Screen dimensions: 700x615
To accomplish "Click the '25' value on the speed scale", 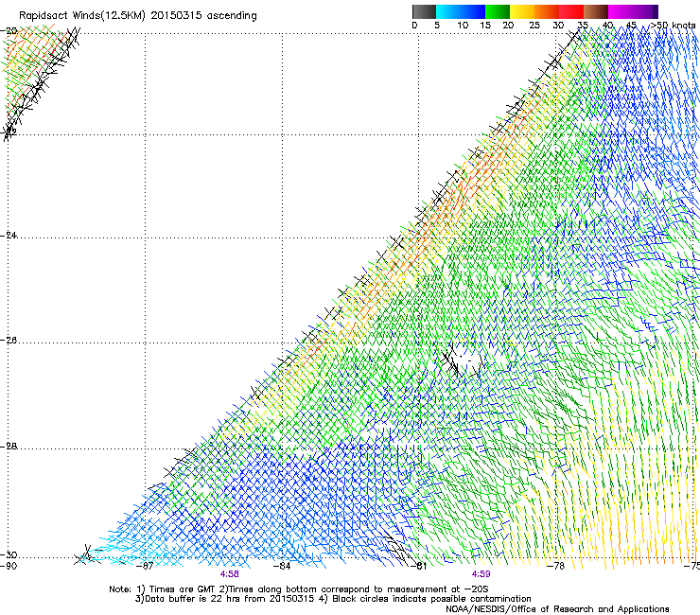I will (x=534, y=26).
